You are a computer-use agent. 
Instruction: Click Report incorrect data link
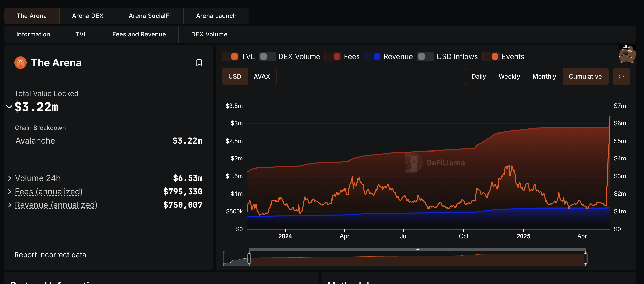click(50, 255)
